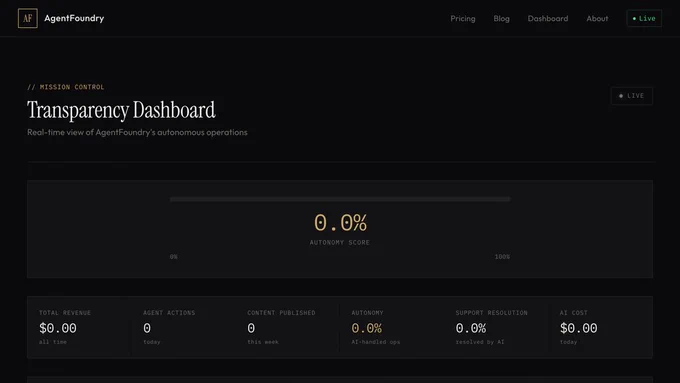
Task: Click the AF logo icon
Action: pyautogui.click(x=28, y=18)
